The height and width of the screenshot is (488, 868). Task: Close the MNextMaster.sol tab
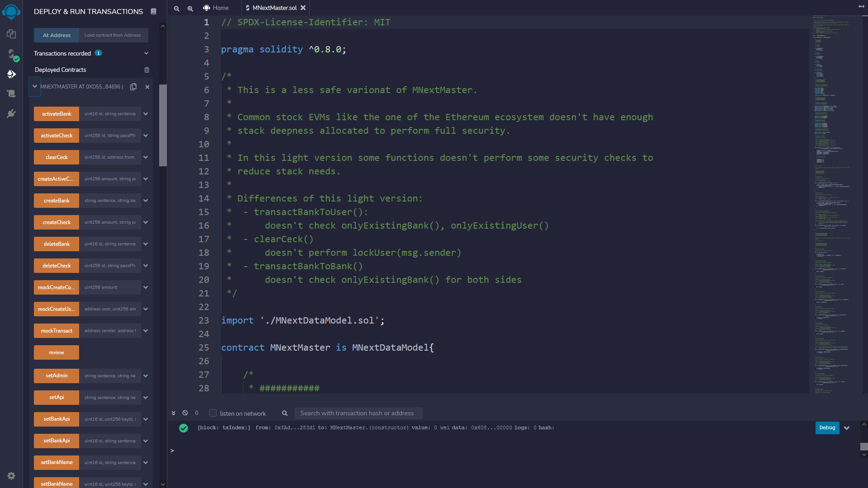[303, 8]
